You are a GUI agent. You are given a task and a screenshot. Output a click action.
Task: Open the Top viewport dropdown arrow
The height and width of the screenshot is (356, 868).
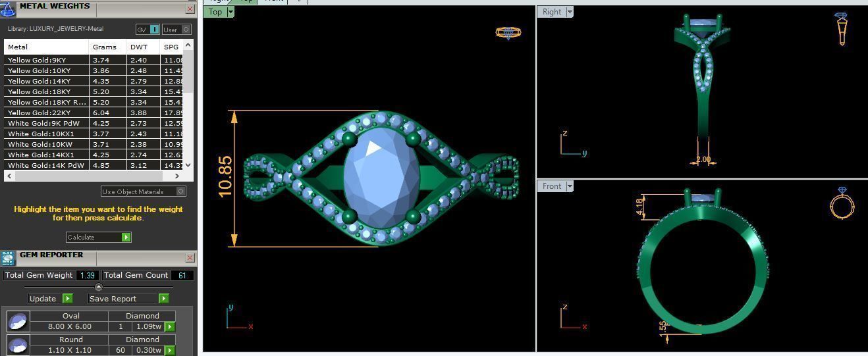click(231, 12)
